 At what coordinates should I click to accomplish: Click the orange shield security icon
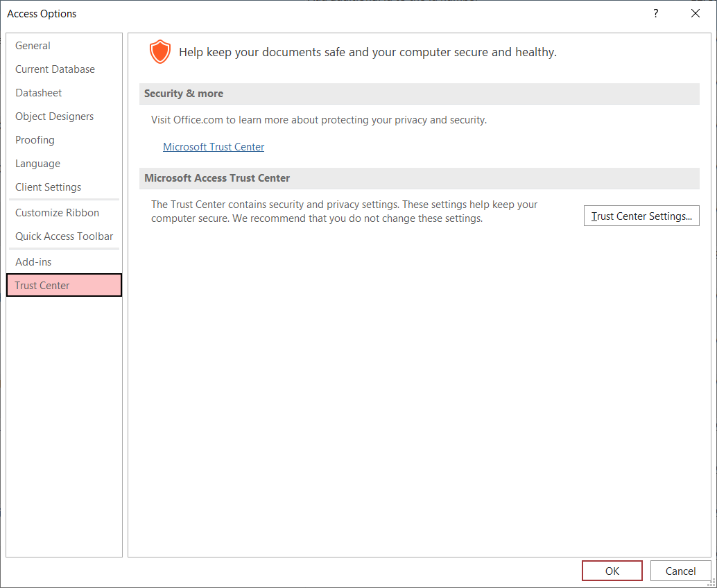coord(160,52)
